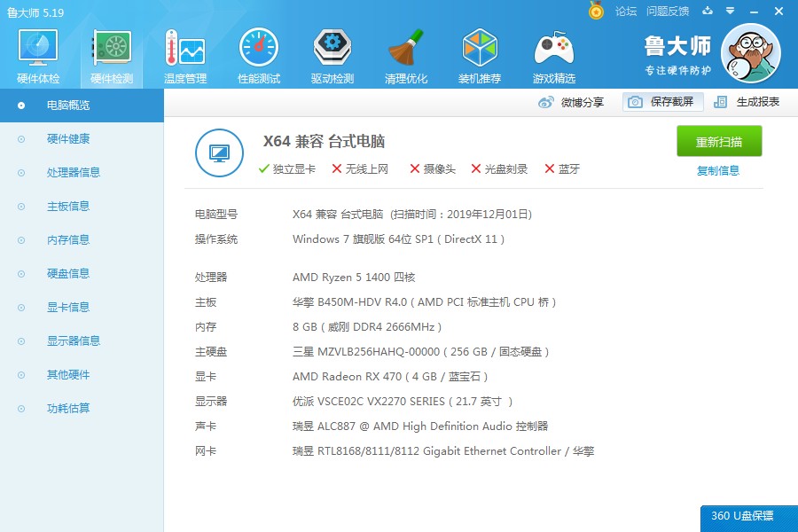Image resolution: width=798 pixels, height=532 pixels.
Task: Click the 电脑型号 value with scan date
Action: tap(412, 215)
